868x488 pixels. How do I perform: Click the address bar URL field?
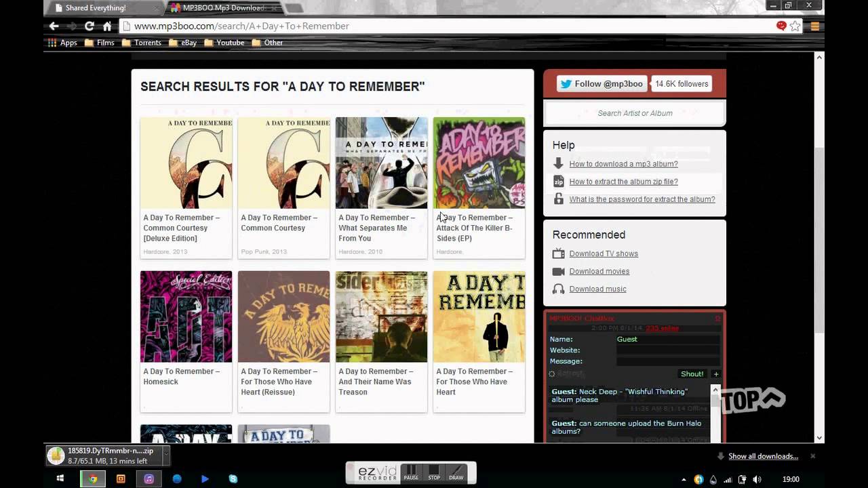pyautogui.click(x=448, y=26)
